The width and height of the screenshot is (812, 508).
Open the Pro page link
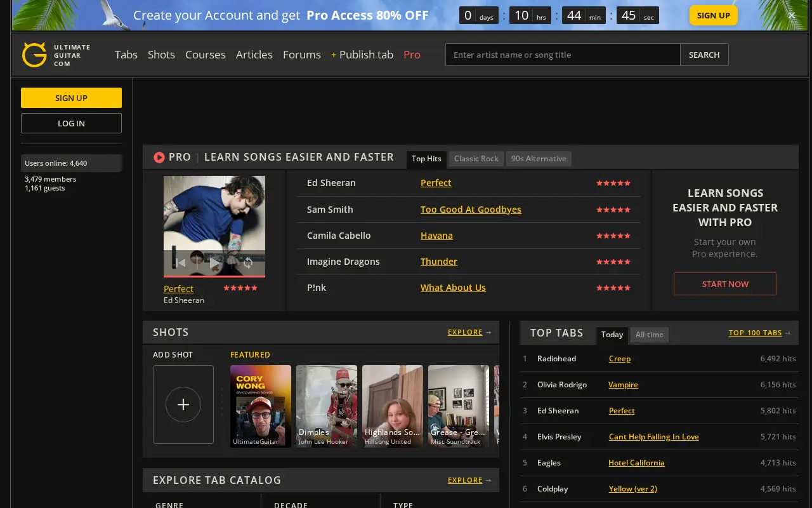click(x=412, y=55)
